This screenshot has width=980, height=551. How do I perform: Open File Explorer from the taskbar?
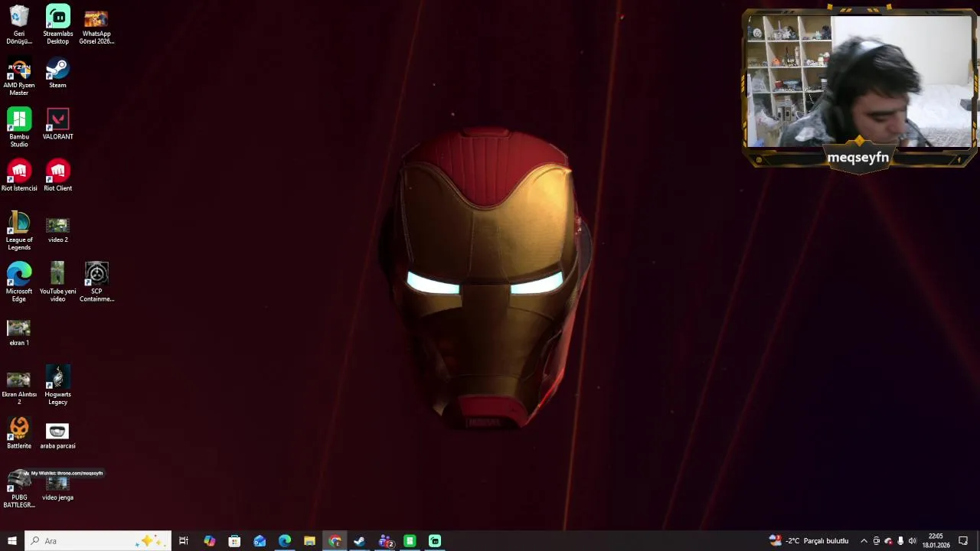[x=309, y=541]
